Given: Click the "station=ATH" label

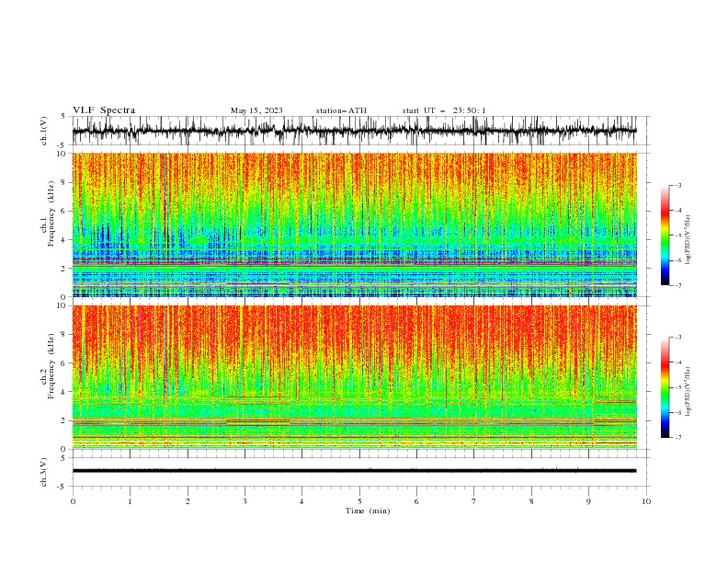Looking at the screenshot, I should click(x=341, y=110).
